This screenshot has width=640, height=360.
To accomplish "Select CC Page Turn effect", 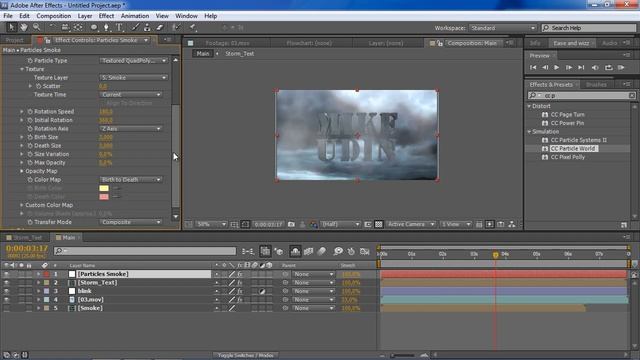I will [567, 115].
